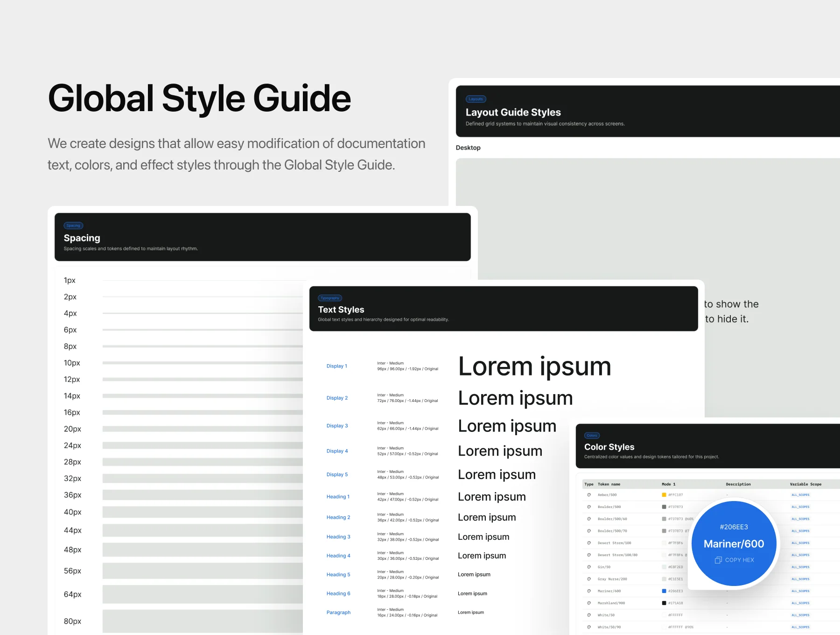Viewport: 840px width, 635px height.
Task: Click the Heading 6 style label
Action: pyautogui.click(x=338, y=593)
